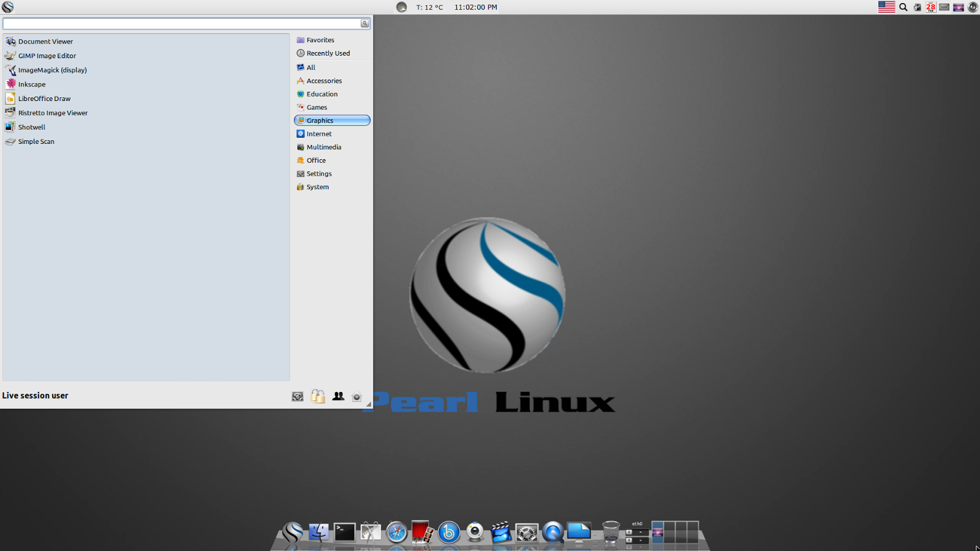Open All Settings from menu footer
Viewport: 980px width, 551px height.
298,397
